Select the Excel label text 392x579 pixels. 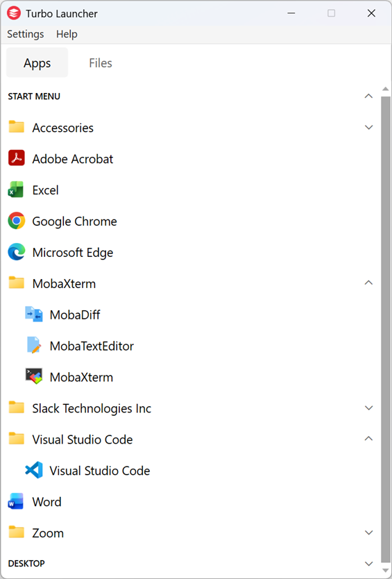point(45,190)
